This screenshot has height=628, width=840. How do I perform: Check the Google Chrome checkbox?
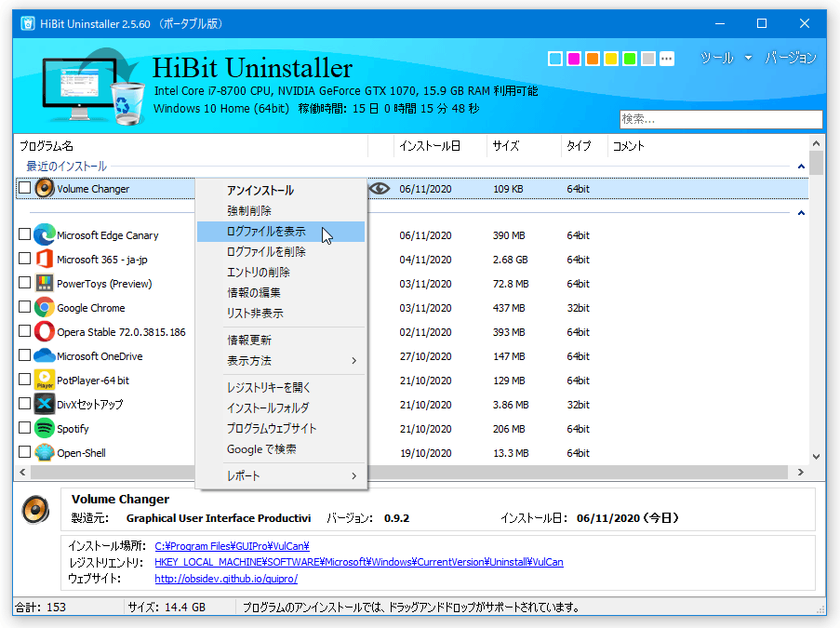coord(24,306)
